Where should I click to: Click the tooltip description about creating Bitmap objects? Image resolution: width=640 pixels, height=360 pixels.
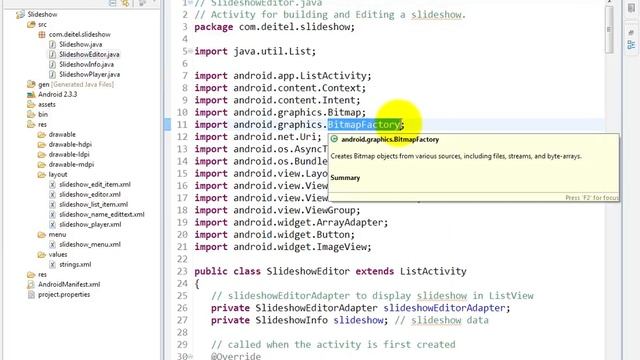[x=456, y=156]
